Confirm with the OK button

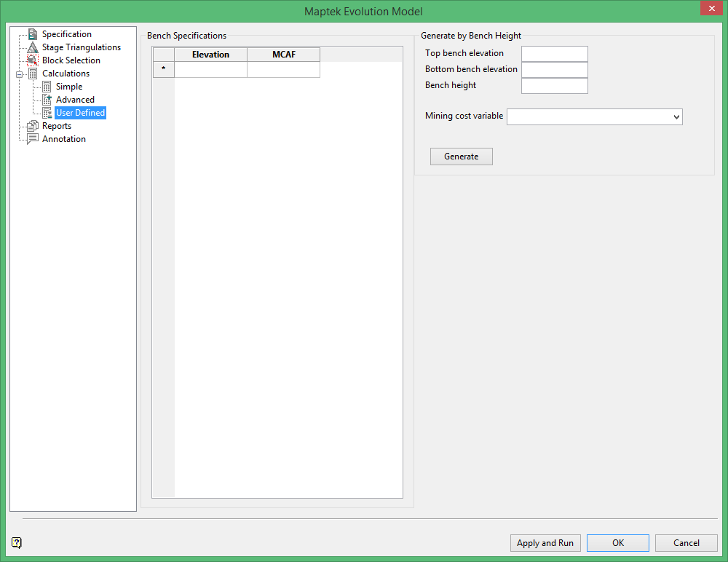tap(618, 543)
